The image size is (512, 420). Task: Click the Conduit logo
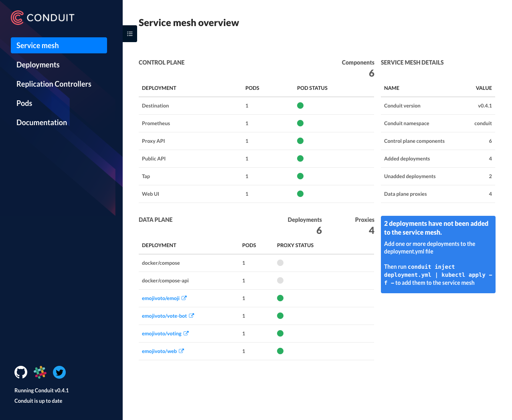42,18
